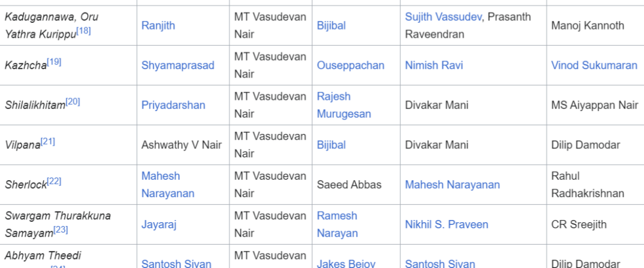Follow citation 22 next to Sherlock
644x268 pixels.
(x=54, y=181)
